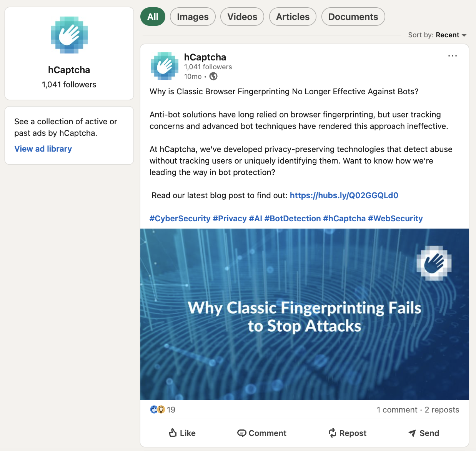Open hCaptcha page name in sidebar

point(69,70)
